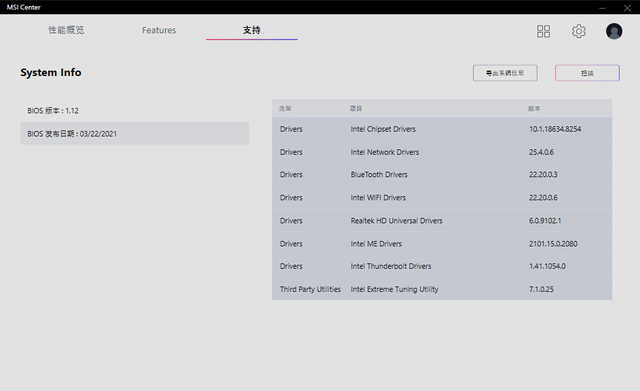Select the Intel WiFi Drivers row
The width and height of the screenshot is (640, 391).
click(x=442, y=198)
